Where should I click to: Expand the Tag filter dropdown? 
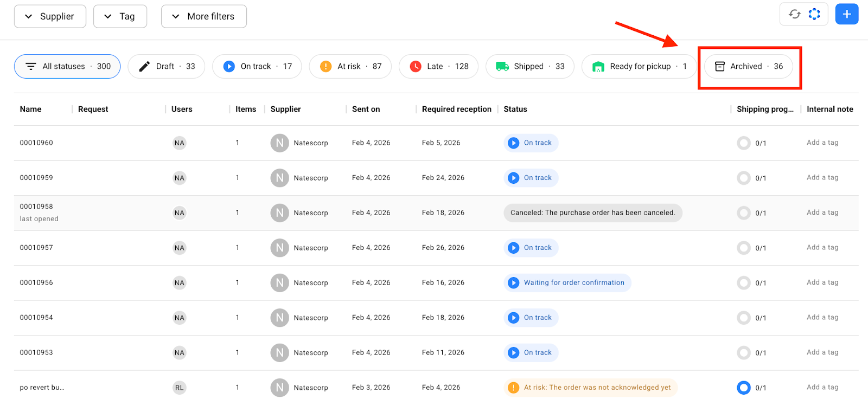[120, 16]
